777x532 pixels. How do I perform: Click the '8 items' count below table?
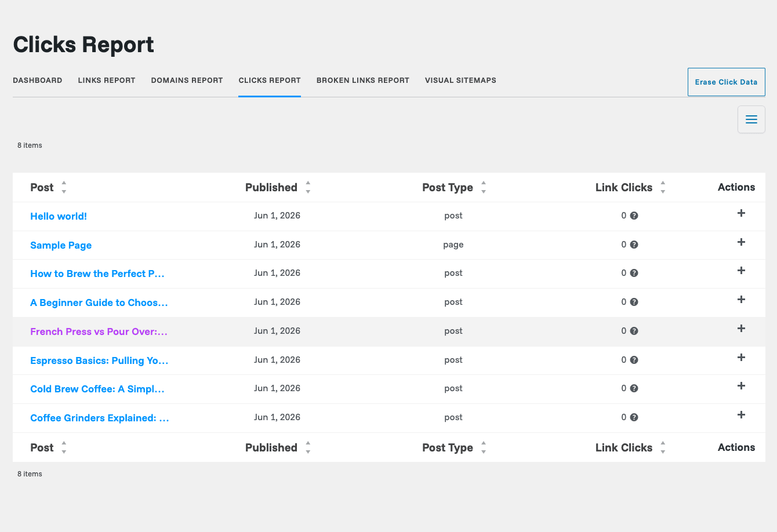tap(30, 474)
